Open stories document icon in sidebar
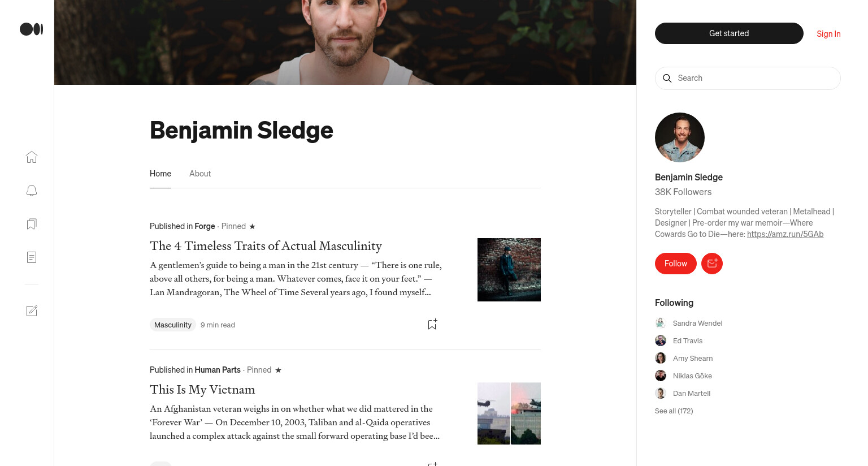This screenshot has width=868, height=466. click(x=32, y=257)
